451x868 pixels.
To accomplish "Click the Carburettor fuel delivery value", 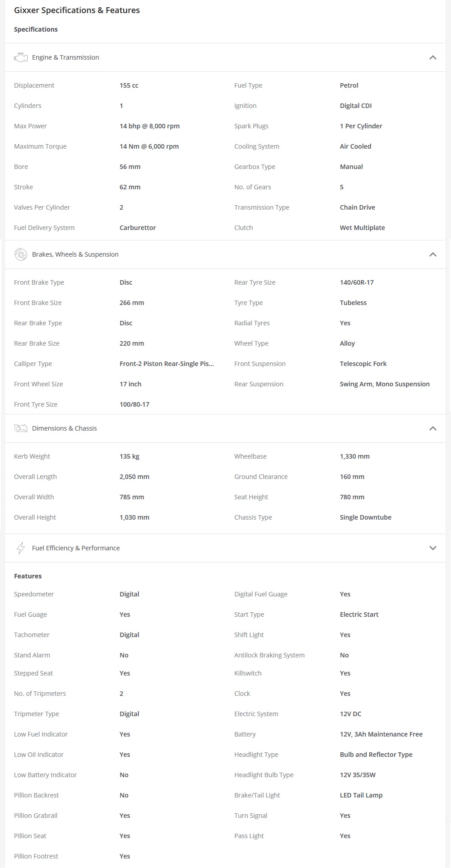I will (x=138, y=228).
